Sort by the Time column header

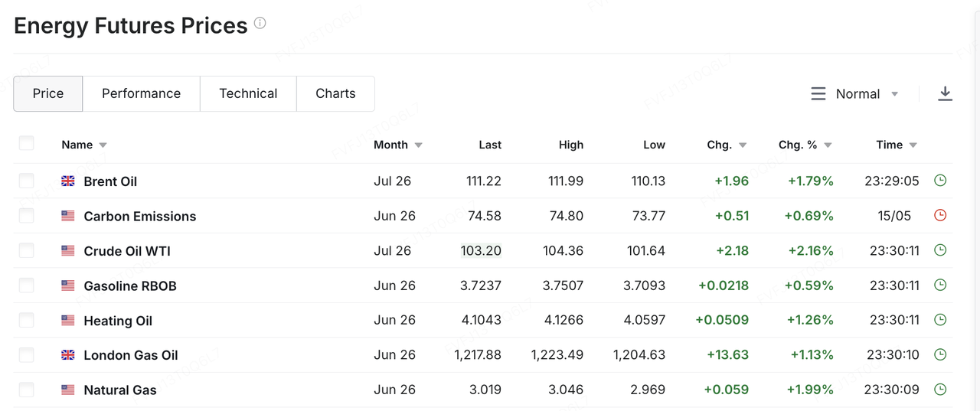coord(897,145)
